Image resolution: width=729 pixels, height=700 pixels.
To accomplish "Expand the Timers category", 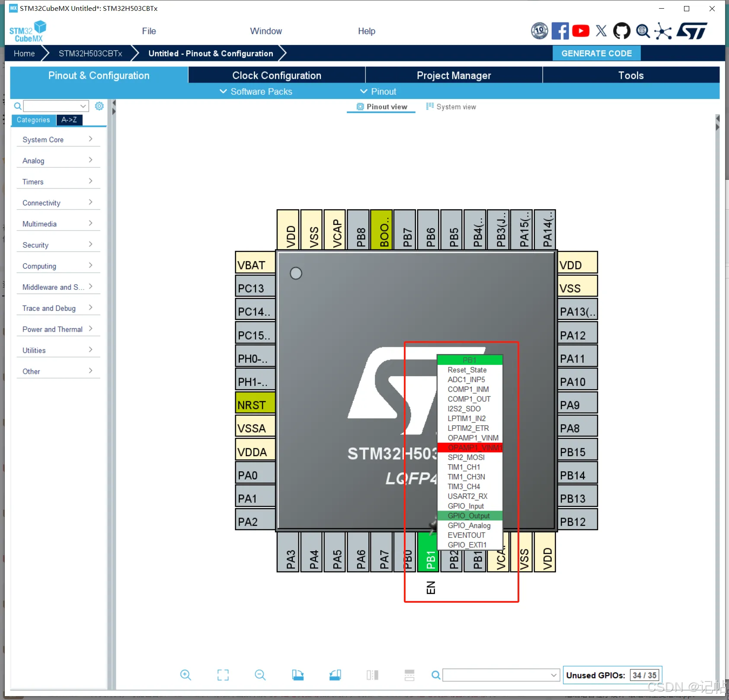I will (x=58, y=182).
